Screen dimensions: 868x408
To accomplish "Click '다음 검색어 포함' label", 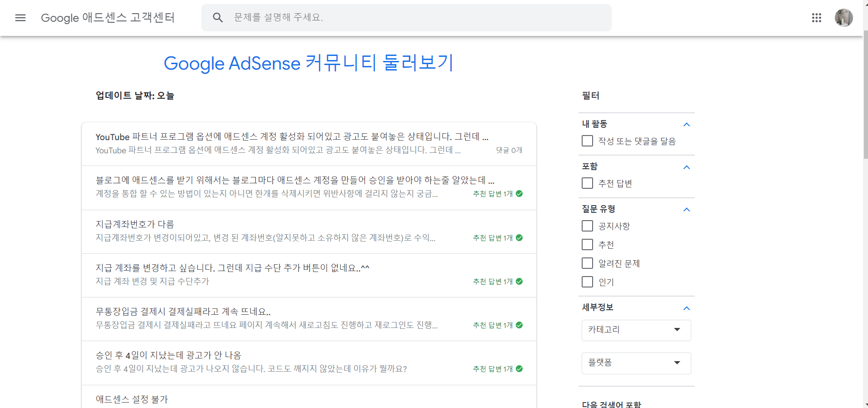I will (612, 404).
